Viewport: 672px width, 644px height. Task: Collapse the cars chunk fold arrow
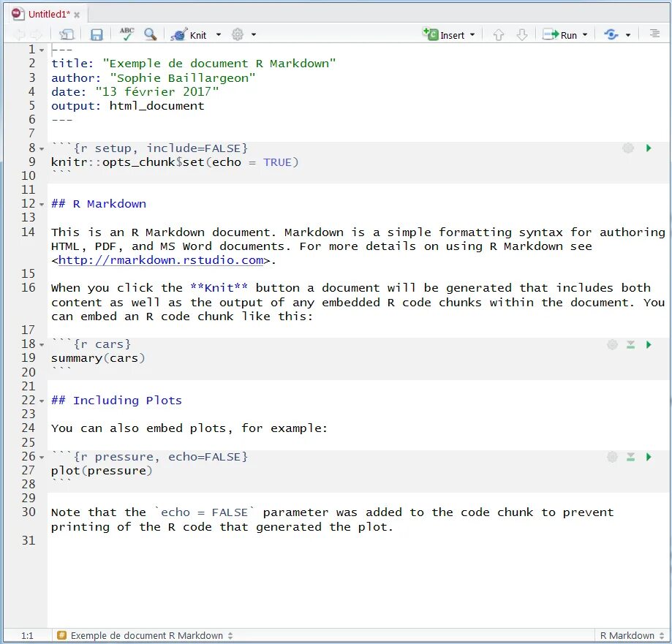pos(42,344)
